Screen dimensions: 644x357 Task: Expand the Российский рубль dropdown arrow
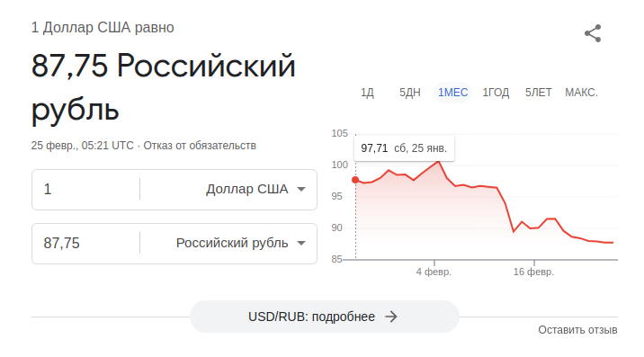click(x=301, y=243)
